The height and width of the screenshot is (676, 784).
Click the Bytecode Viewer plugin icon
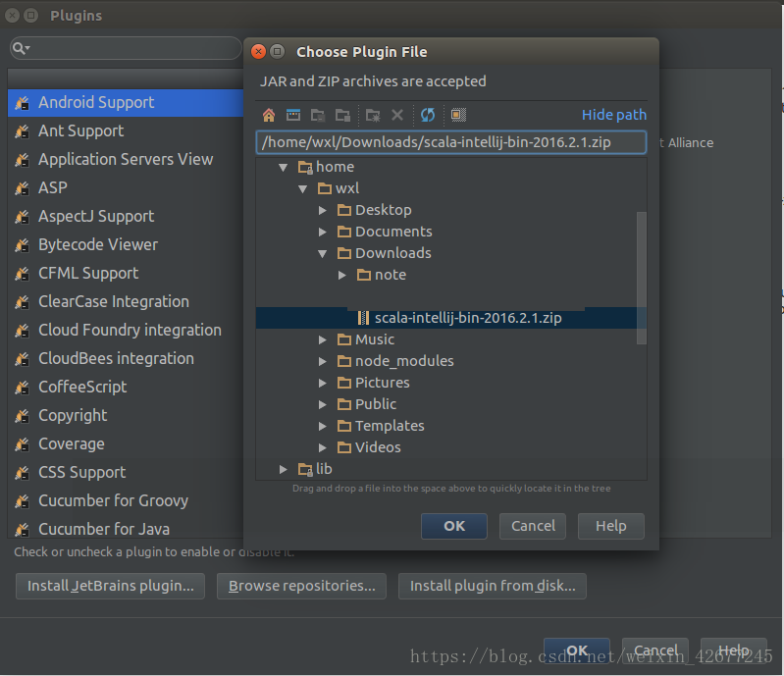pos(22,245)
